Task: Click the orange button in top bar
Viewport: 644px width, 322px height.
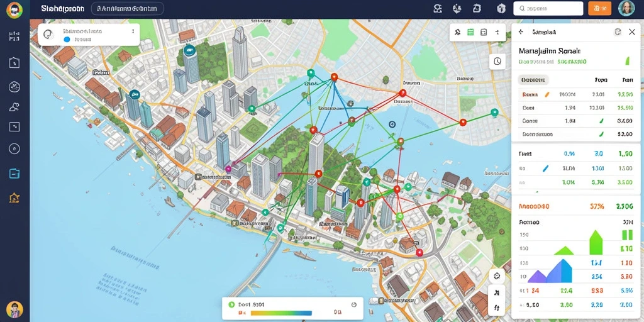Action: [599, 8]
